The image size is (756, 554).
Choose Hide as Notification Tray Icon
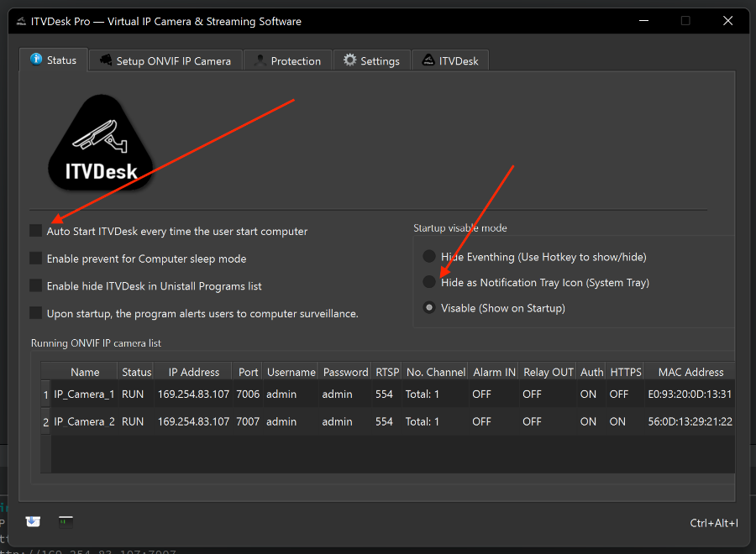click(x=429, y=283)
